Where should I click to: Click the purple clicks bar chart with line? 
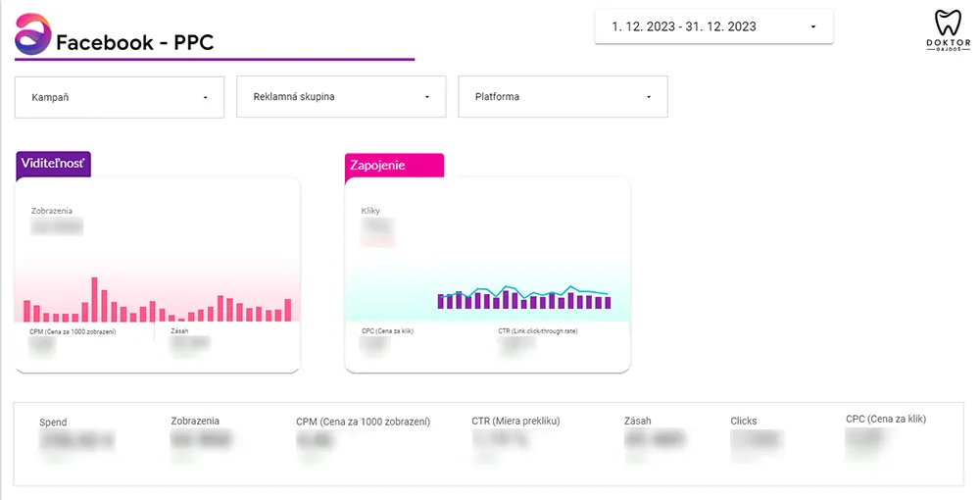pos(523,297)
